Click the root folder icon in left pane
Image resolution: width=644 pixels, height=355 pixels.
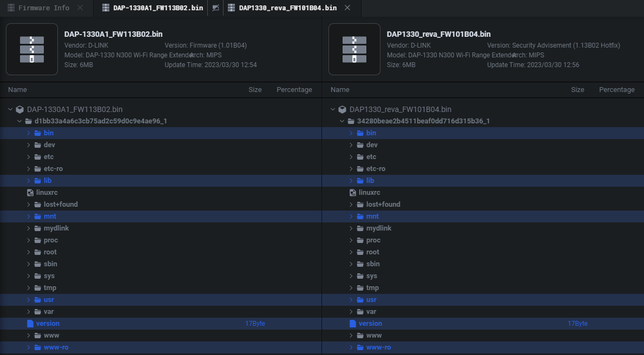click(x=38, y=252)
